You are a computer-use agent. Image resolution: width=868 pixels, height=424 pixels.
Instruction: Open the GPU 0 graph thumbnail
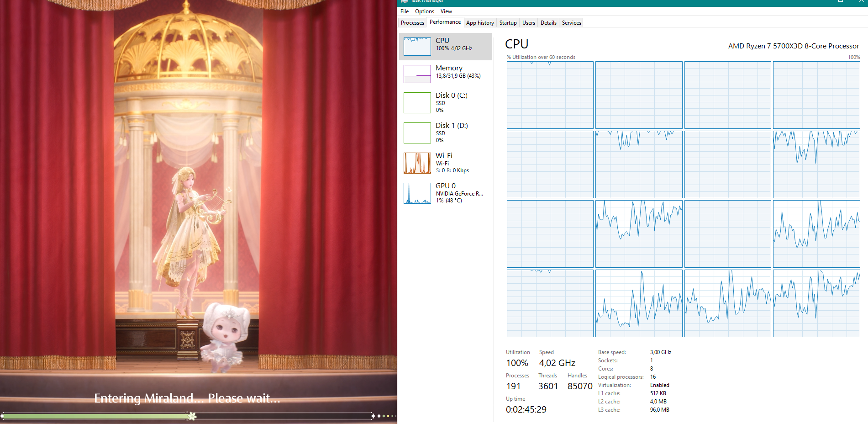point(417,193)
